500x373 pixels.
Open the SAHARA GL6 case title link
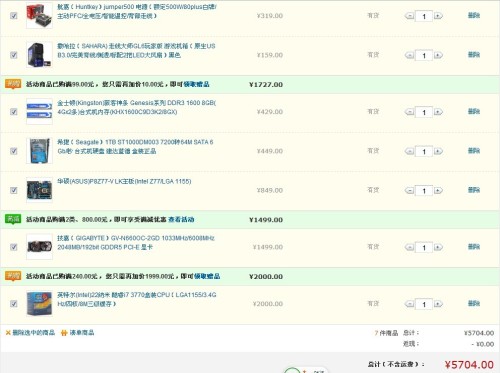click(136, 50)
